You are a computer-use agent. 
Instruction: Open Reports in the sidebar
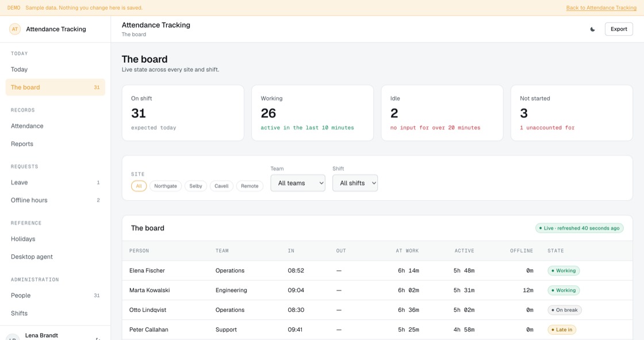point(55,144)
